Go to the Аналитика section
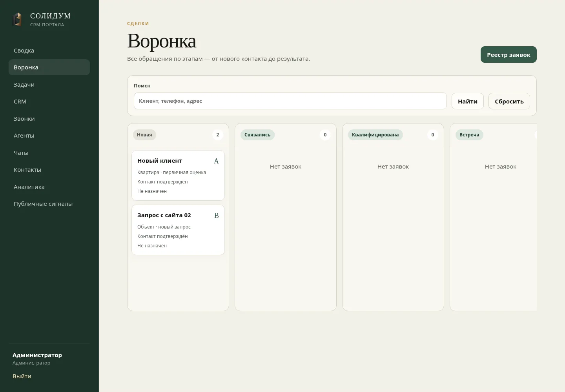 [49, 187]
